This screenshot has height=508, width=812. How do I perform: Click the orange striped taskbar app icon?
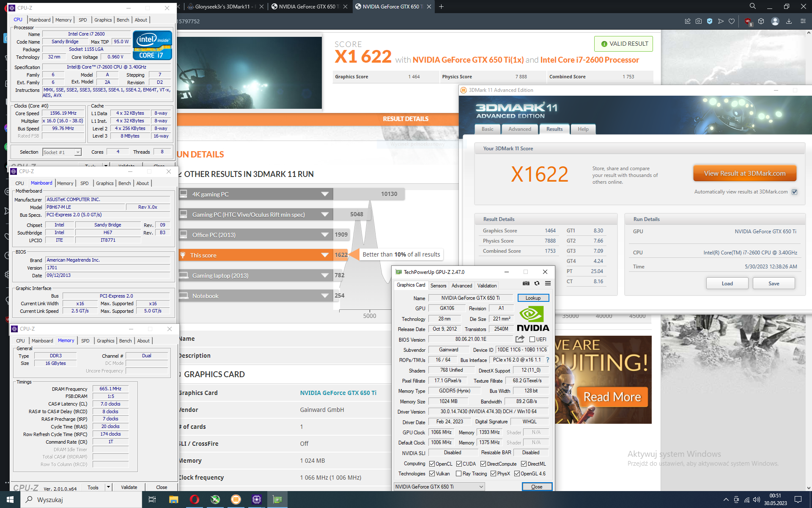(x=236, y=500)
